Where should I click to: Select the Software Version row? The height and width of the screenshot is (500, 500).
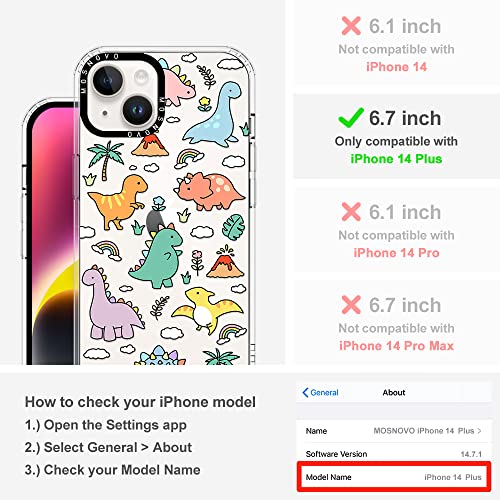[394, 454]
